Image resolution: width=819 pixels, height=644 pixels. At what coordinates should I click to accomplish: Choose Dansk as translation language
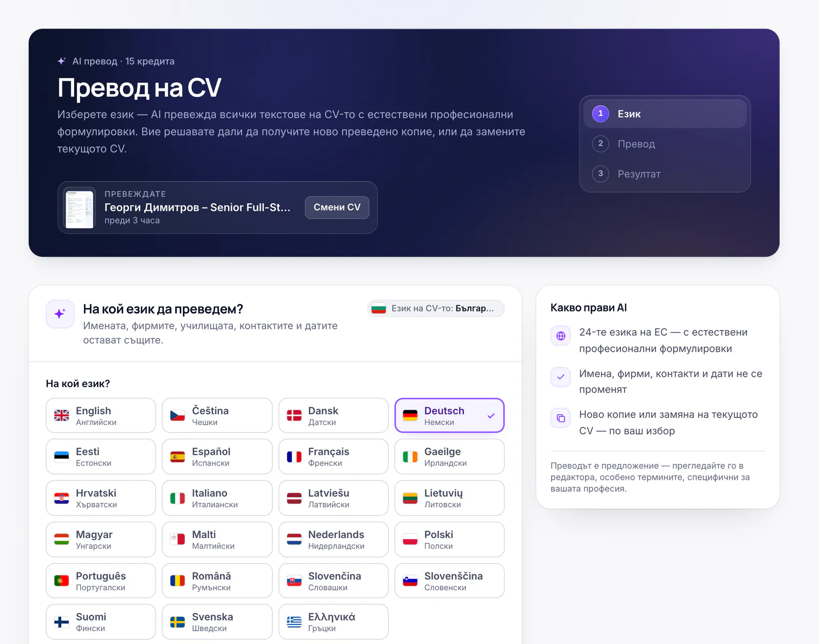click(333, 415)
